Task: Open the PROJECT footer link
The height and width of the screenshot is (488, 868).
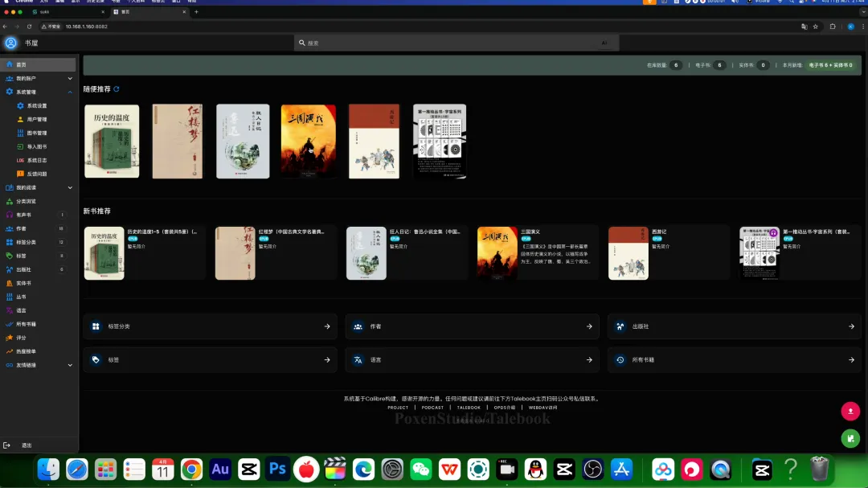Action: pos(398,408)
